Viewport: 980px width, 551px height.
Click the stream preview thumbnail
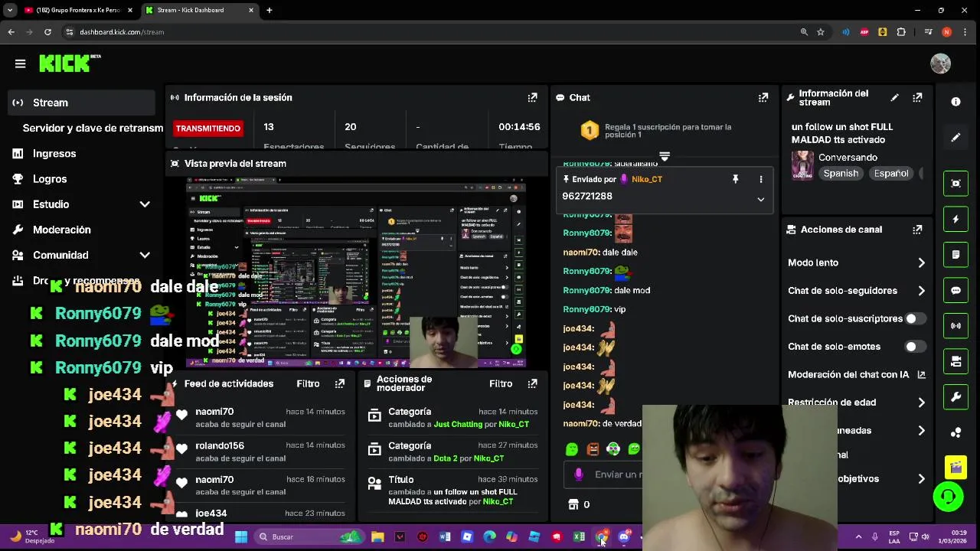tap(356, 272)
